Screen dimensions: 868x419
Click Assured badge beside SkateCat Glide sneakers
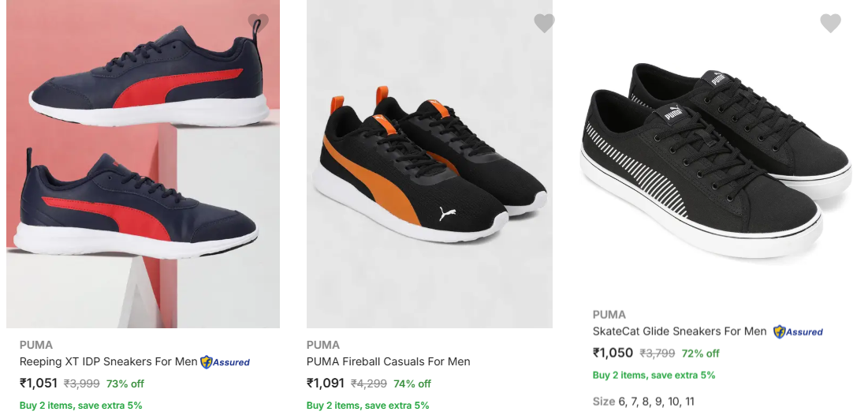pyautogui.click(x=798, y=332)
